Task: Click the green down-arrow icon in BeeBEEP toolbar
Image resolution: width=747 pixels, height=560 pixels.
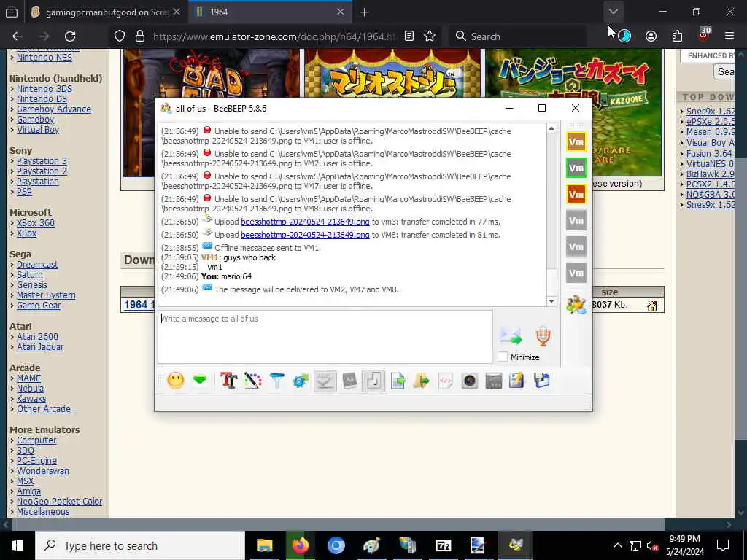Action: [x=200, y=381]
